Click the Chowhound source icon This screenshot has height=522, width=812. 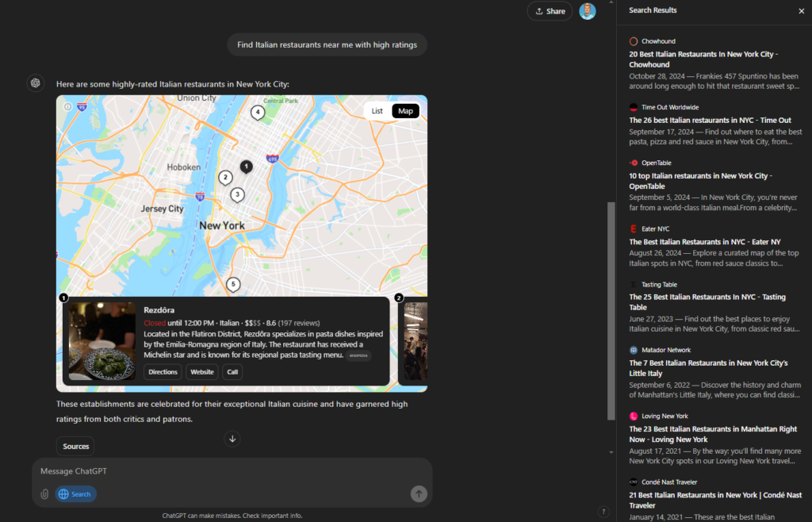[x=634, y=41]
